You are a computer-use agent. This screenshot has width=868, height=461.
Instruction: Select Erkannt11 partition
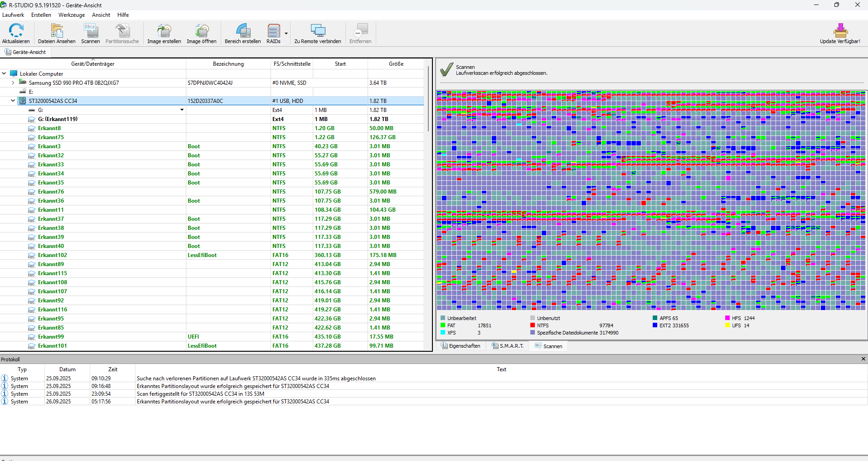(212, 210)
